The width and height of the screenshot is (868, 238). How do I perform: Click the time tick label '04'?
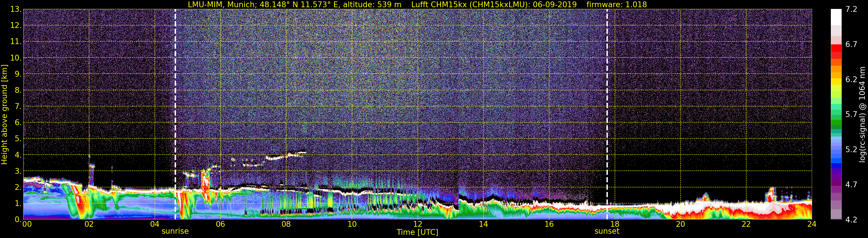click(x=155, y=224)
